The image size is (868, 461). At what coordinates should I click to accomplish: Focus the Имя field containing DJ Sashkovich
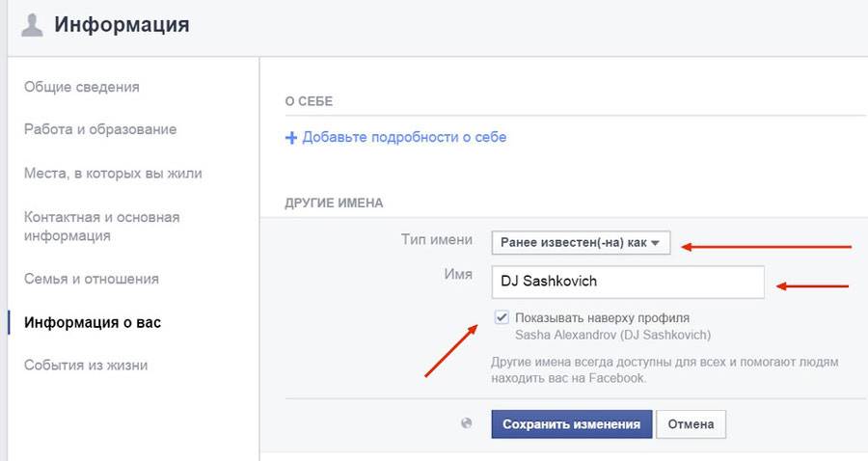(627, 283)
